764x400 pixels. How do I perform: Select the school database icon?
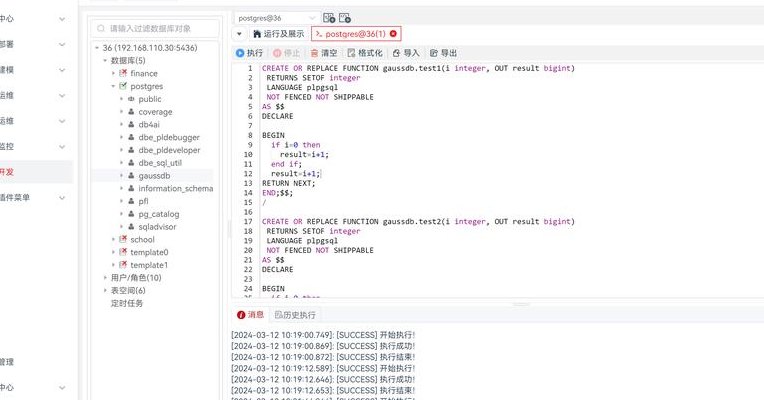(x=123, y=239)
